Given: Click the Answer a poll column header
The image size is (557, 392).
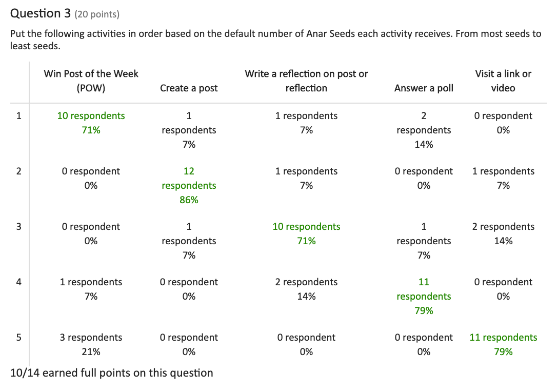Looking at the screenshot, I should click(x=424, y=88).
